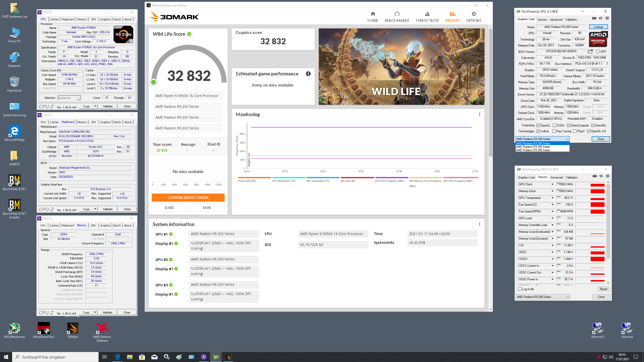Image resolution: width=644 pixels, height=362 pixels.
Task: Expand Fan Speed (RPM) sensor dropdown
Action: coord(552,211)
